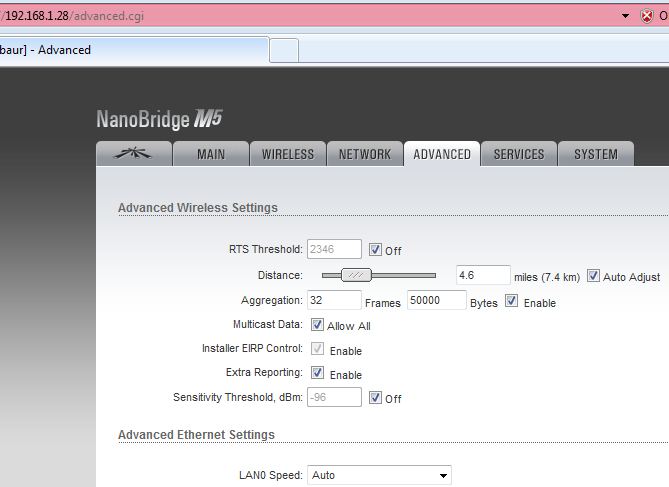Image resolution: width=669 pixels, height=487 pixels.
Task: Switch to the MAIN tab
Action: 211,154
